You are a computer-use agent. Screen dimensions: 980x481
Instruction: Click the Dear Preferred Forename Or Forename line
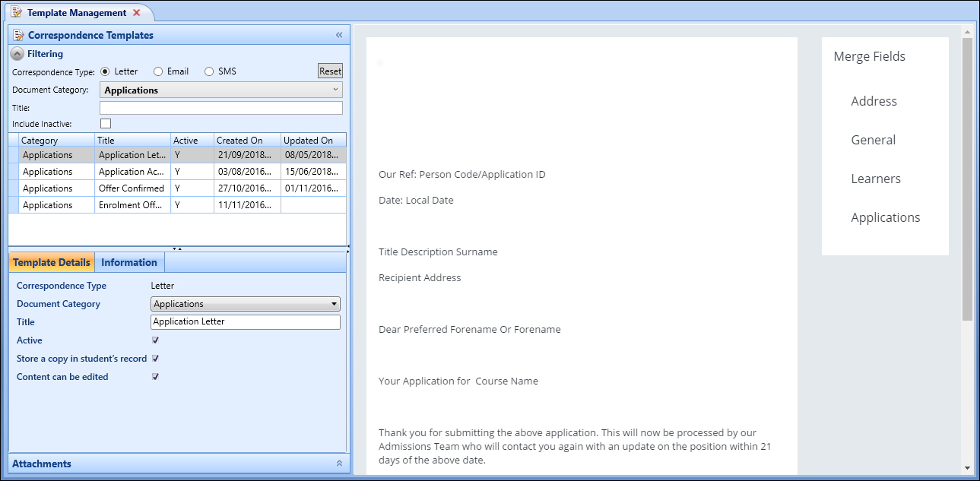click(470, 330)
